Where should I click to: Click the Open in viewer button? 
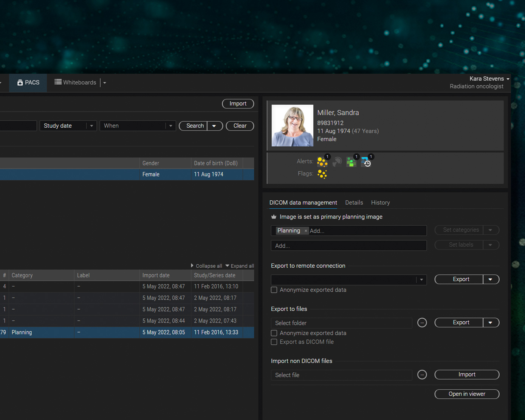467,394
